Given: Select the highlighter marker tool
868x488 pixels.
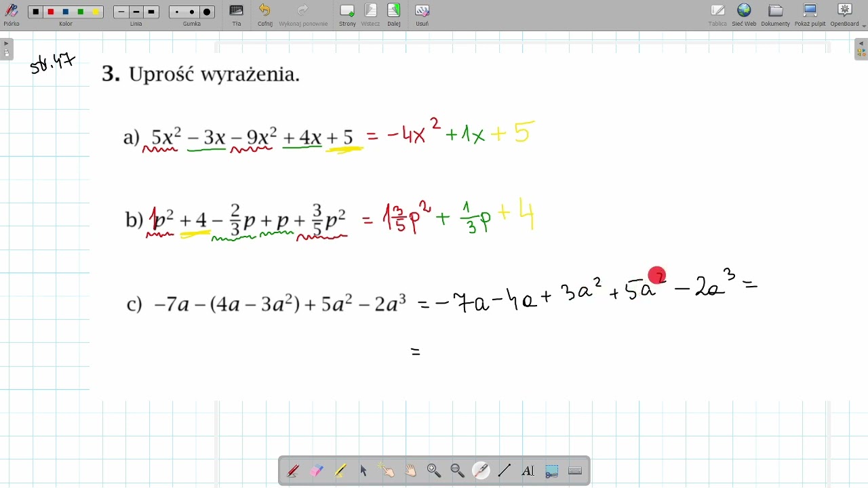Looking at the screenshot, I should click(x=340, y=470).
